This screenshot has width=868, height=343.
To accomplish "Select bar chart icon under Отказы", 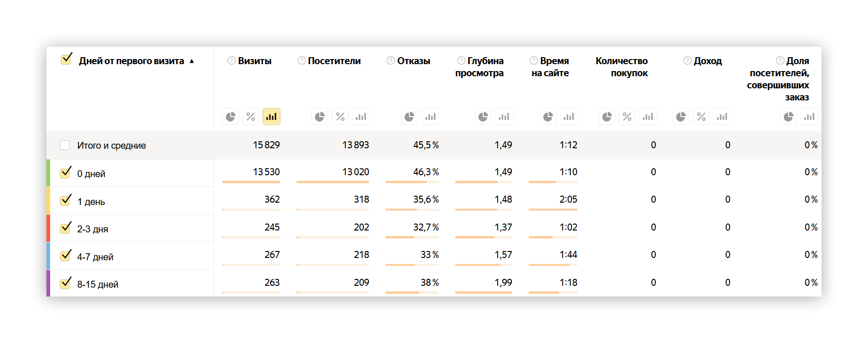I will 430,117.
